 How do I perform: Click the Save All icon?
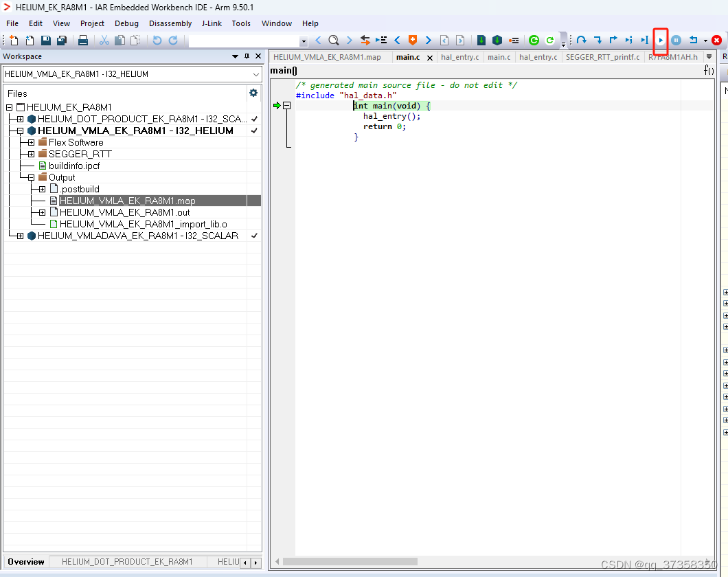[x=62, y=41]
